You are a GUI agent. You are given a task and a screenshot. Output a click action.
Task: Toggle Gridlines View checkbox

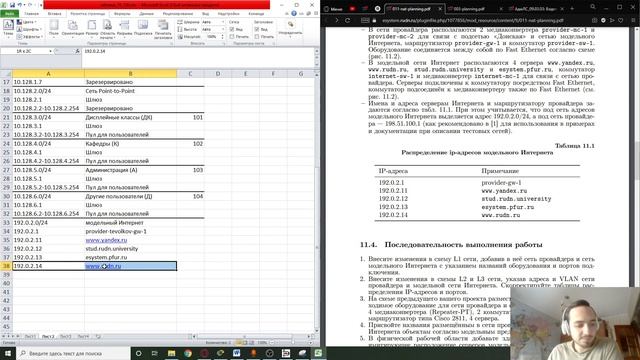(232, 29)
